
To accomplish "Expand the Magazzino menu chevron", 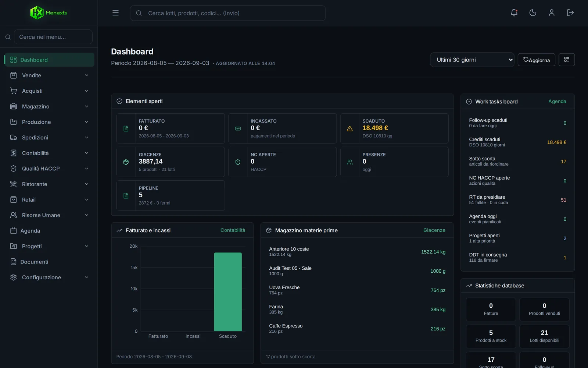I will [x=87, y=106].
